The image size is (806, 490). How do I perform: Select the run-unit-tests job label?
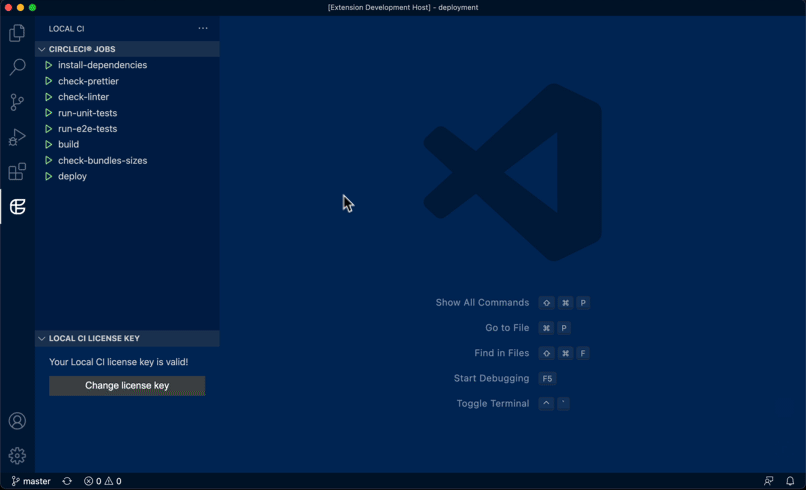87,113
